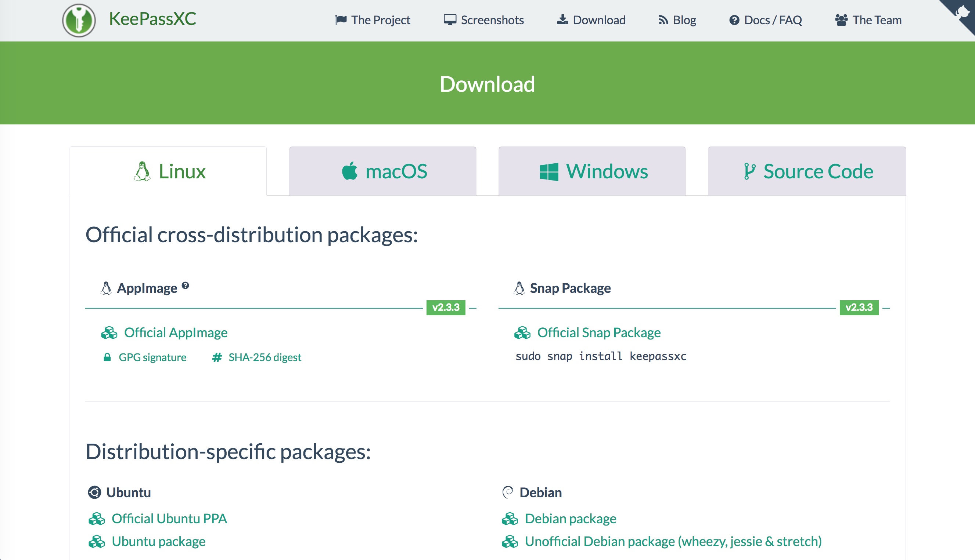Open the Unofficial Debian package link
The width and height of the screenshot is (975, 560).
(x=673, y=542)
